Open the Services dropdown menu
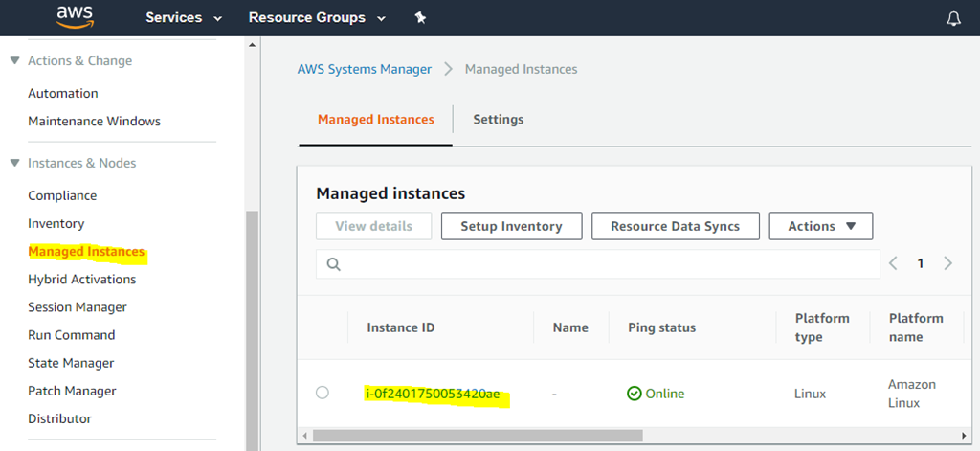This screenshot has height=451, width=980. [x=184, y=18]
